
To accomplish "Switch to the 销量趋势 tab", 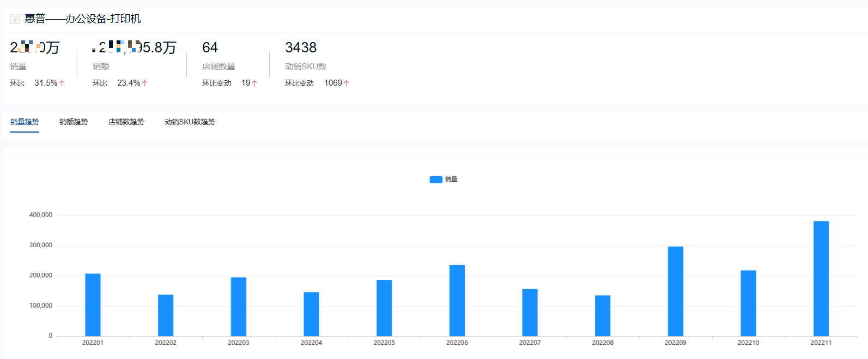I will point(25,122).
